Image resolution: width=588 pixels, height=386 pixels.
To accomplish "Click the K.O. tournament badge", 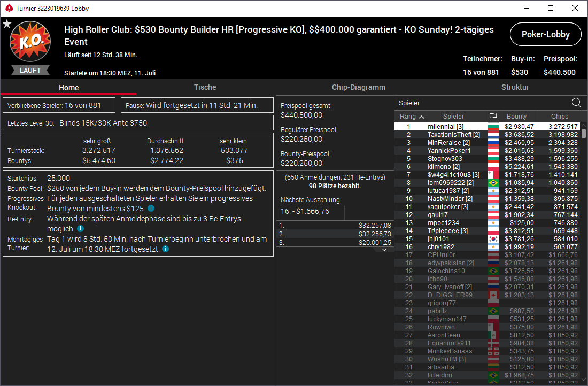I will [x=30, y=41].
